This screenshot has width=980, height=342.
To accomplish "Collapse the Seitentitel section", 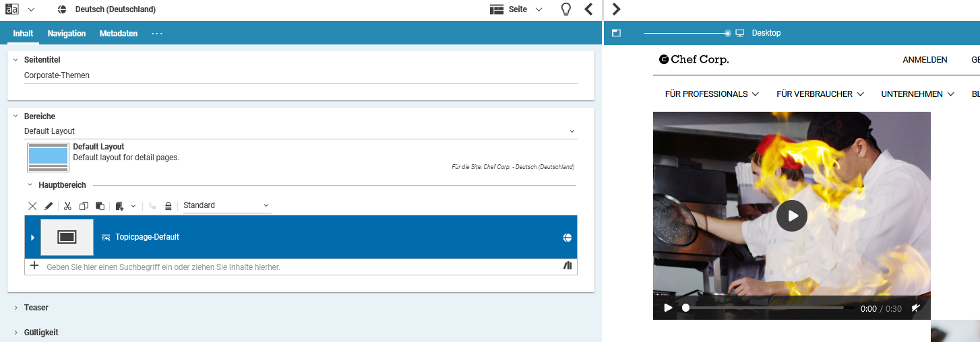I will click(x=16, y=60).
